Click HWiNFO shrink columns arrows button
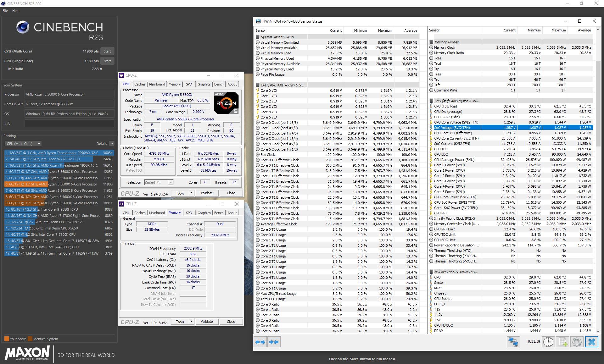The width and height of the screenshot is (604, 364). point(274,342)
